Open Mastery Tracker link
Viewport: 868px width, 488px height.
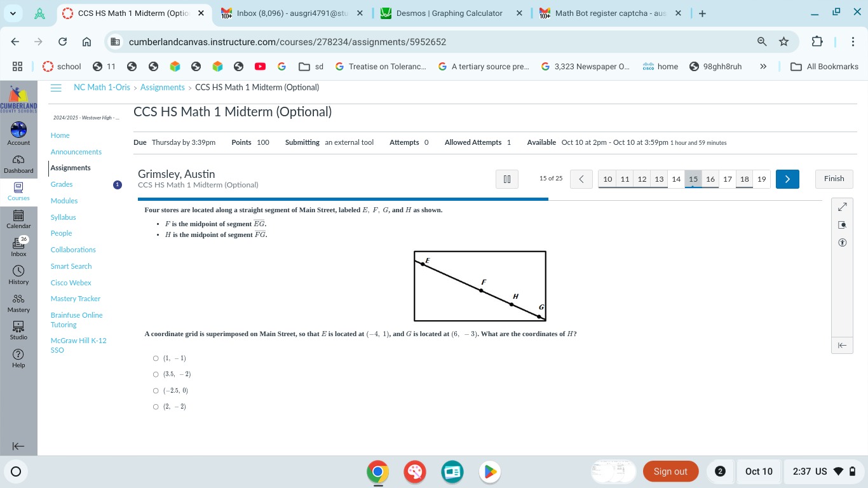tap(76, 299)
